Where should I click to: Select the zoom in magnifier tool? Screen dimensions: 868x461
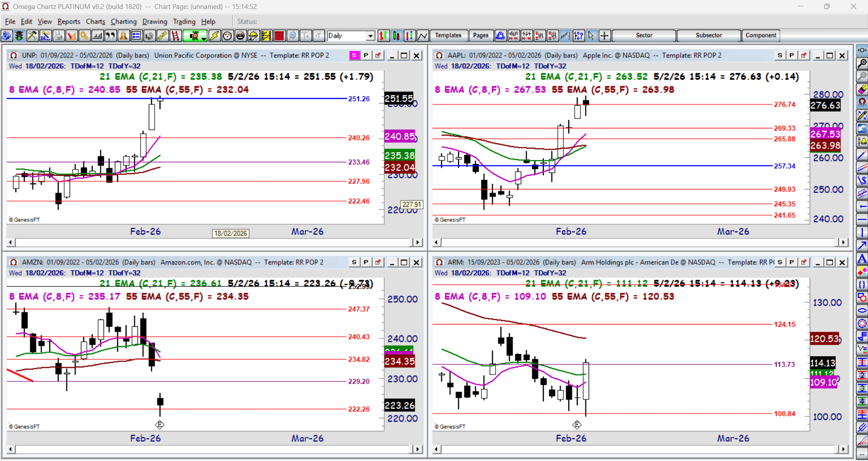click(862, 63)
